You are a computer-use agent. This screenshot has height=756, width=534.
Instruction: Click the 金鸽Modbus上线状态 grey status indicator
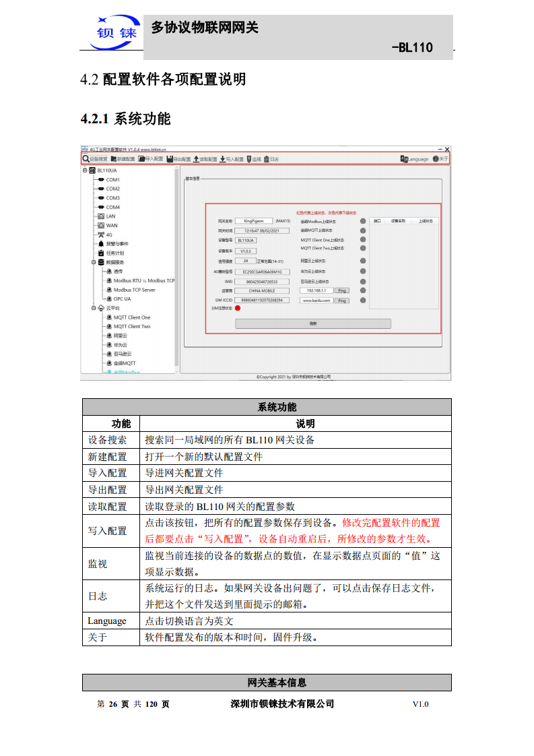coord(363,221)
